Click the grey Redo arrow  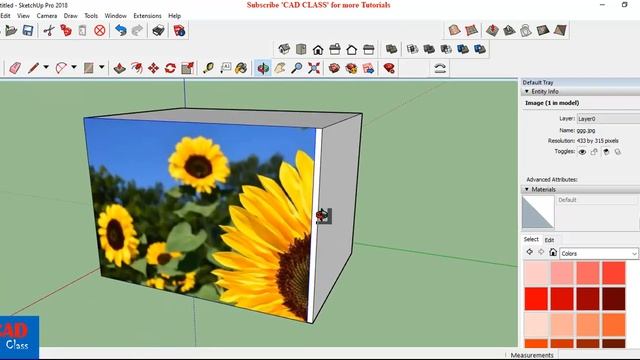[137, 31]
